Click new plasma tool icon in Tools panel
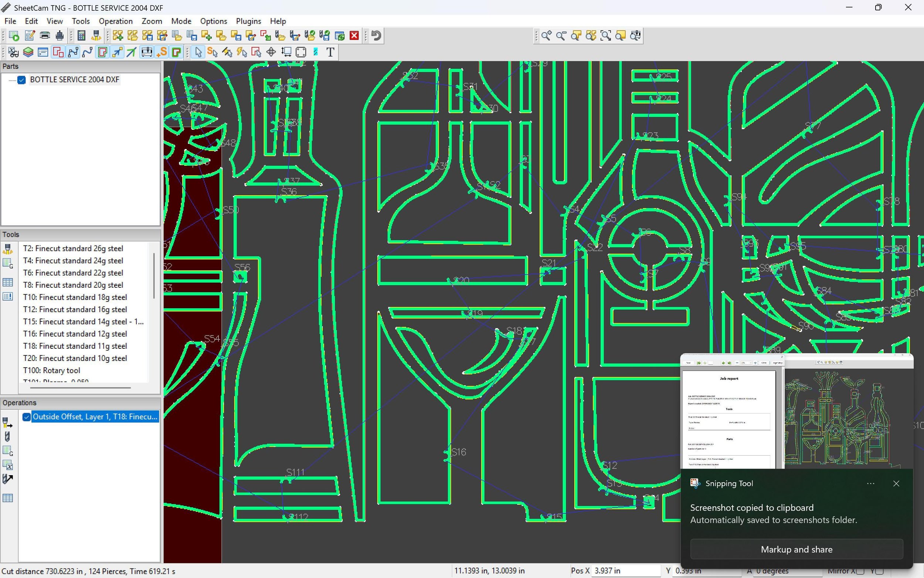The height and width of the screenshot is (578, 924). point(8,249)
